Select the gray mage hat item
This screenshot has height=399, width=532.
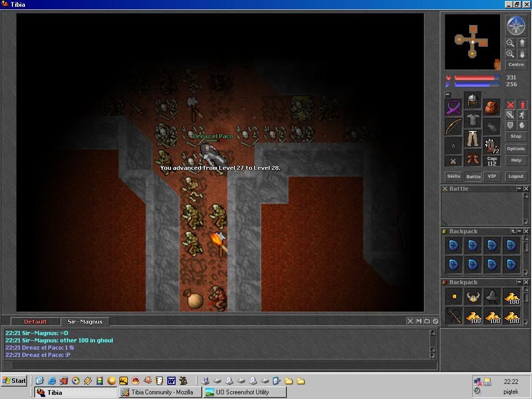click(493, 297)
